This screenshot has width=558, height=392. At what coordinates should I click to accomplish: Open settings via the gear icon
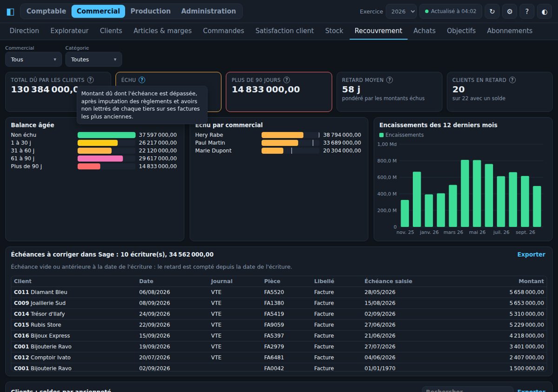[x=510, y=12]
